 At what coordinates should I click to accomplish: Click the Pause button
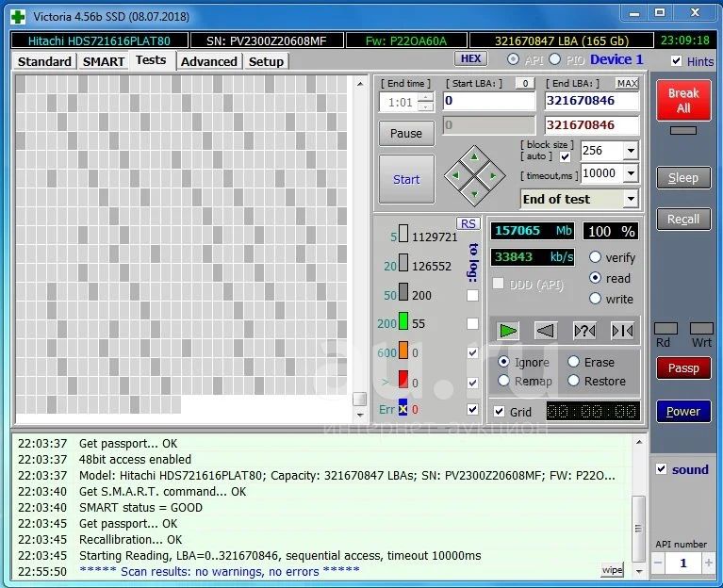[406, 133]
